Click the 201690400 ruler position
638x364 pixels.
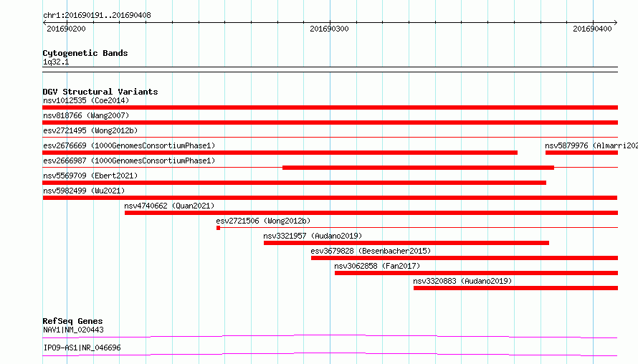[592, 29]
